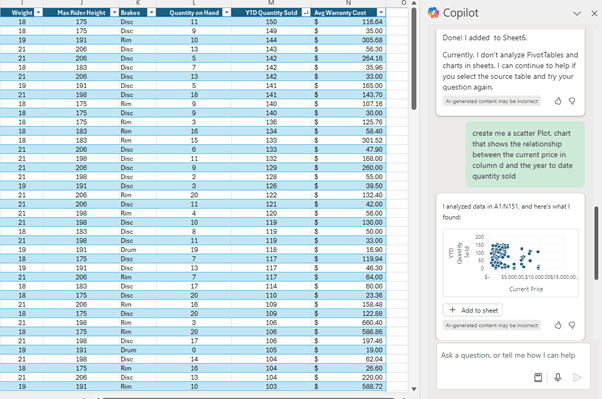Select the warranty cost cell 119.94

[348, 259]
